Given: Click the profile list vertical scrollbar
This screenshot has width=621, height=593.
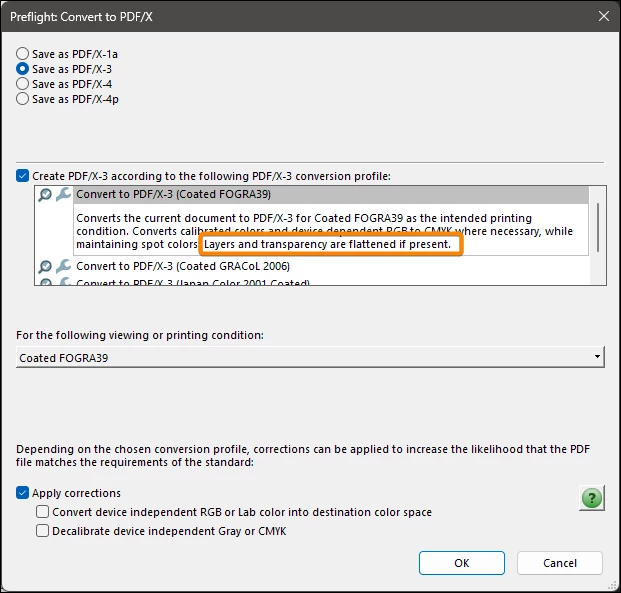Looking at the screenshot, I should [x=598, y=227].
